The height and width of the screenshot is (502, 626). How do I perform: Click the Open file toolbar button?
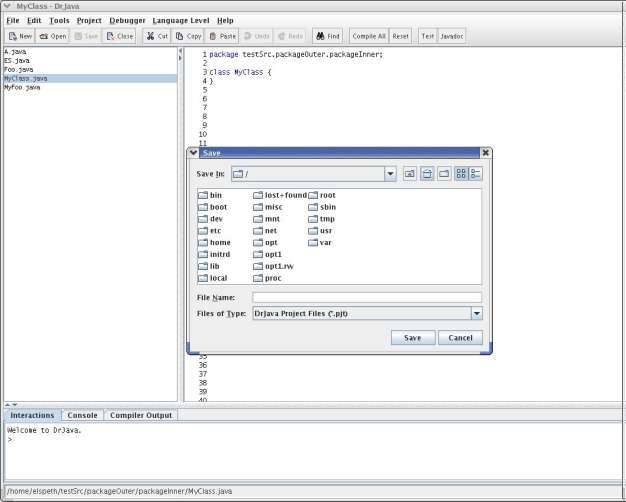pyautogui.click(x=54, y=36)
